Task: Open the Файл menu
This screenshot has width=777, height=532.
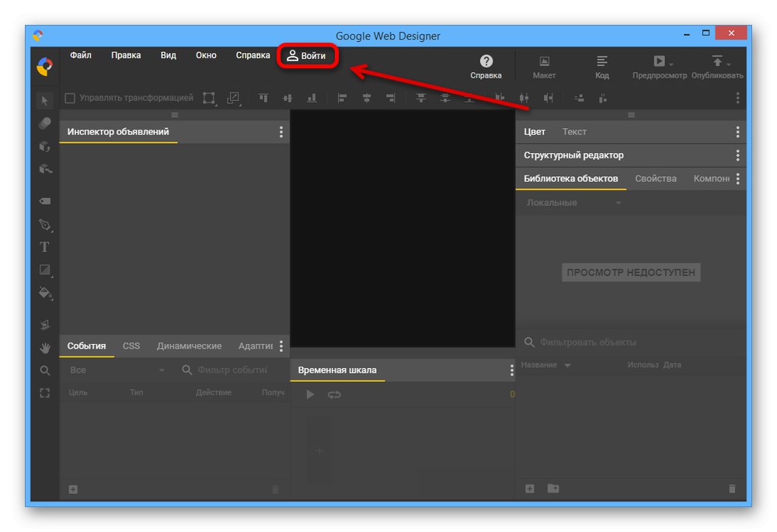Action: (x=81, y=56)
